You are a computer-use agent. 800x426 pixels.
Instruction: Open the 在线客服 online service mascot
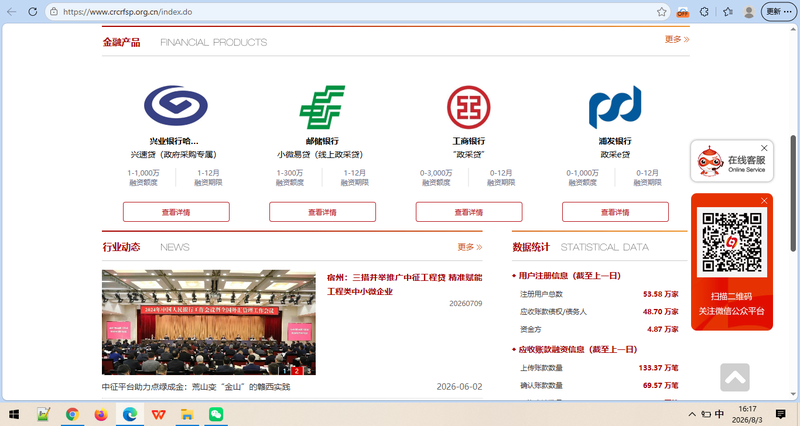[710, 162]
